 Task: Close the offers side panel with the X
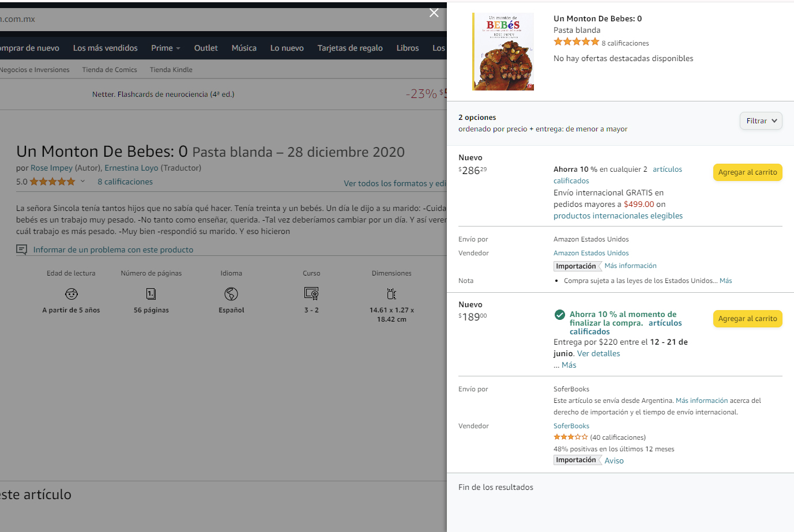click(434, 13)
